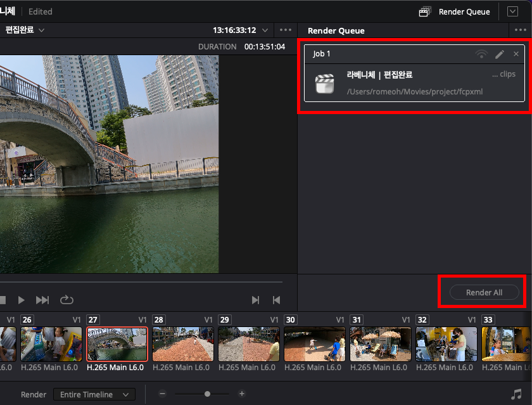The image size is (532, 405).
Task: Remove Job 1 with the X icon
Action: click(516, 54)
